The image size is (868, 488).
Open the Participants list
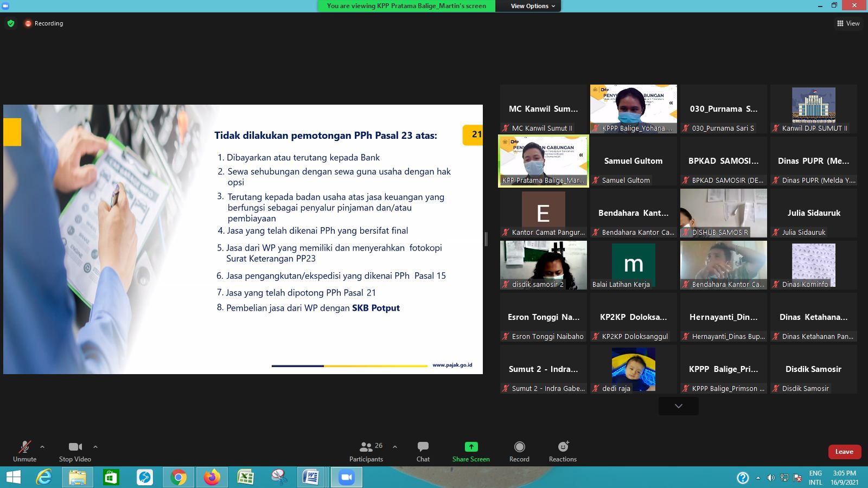tap(366, 451)
